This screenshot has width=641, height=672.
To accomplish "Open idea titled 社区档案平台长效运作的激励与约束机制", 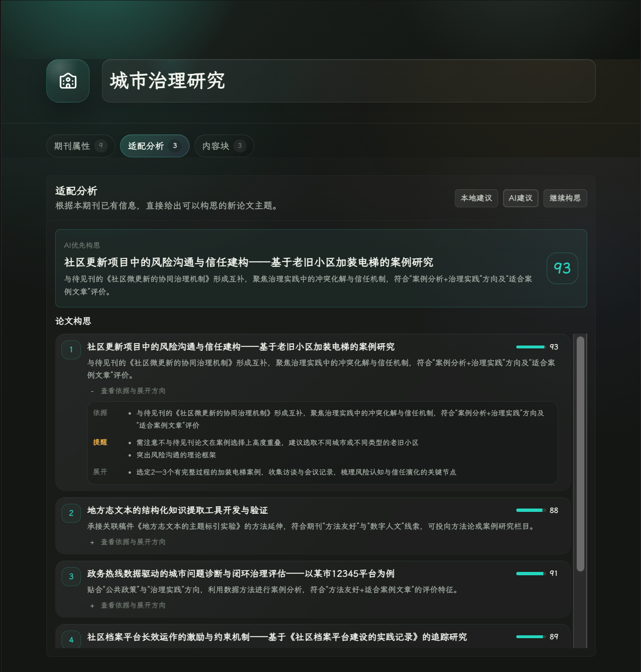I will 277,637.
